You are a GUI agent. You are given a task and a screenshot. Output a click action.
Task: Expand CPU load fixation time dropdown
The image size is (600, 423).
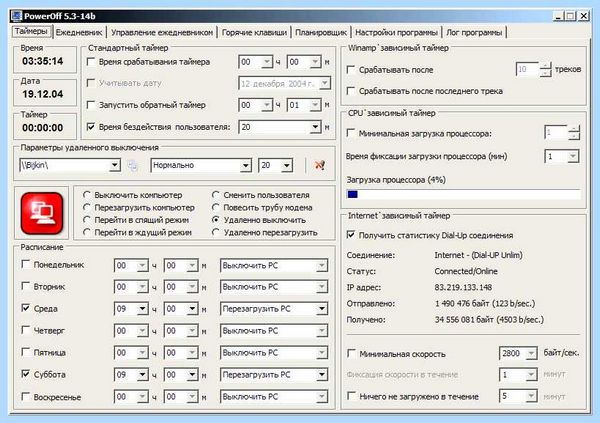coord(573,156)
